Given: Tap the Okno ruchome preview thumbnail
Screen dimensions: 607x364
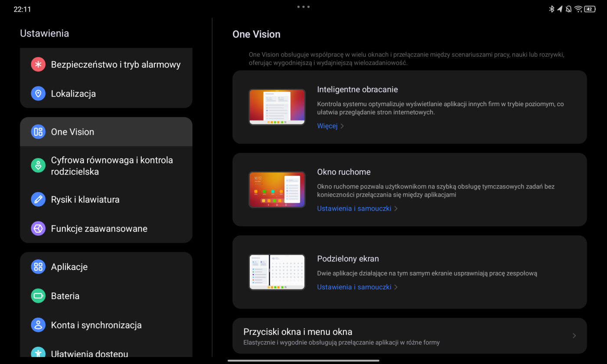Looking at the screenshot, I should [x=277, y=189].
